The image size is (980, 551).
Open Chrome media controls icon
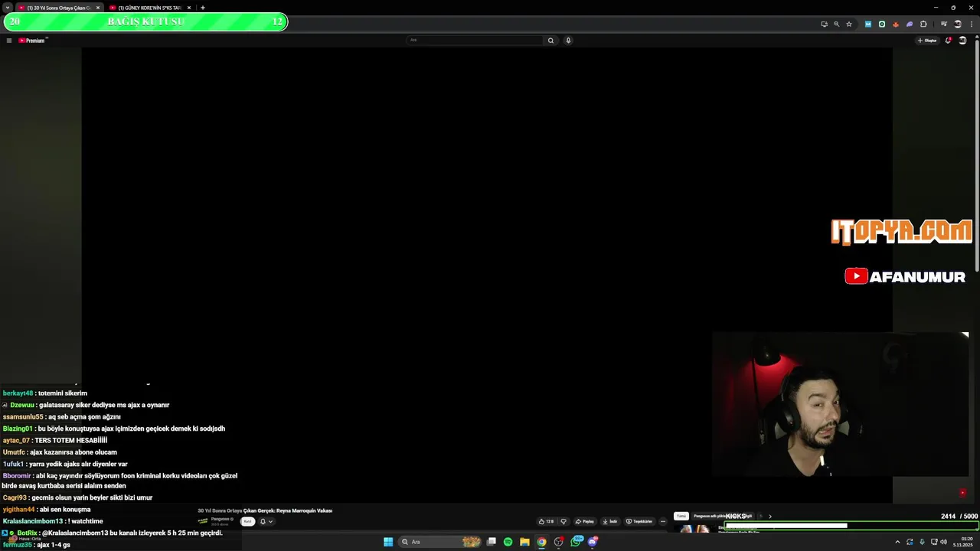coord(944,24)
